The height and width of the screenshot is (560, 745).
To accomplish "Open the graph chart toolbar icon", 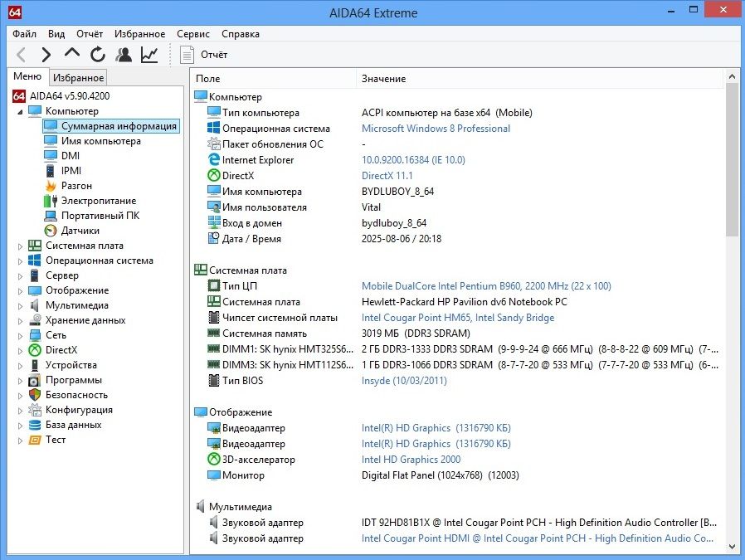I will (x=149, y=55).
